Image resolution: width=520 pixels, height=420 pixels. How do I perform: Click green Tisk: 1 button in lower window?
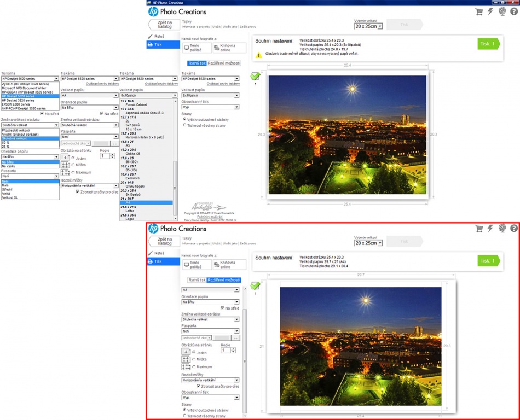[x=488, y=261]
